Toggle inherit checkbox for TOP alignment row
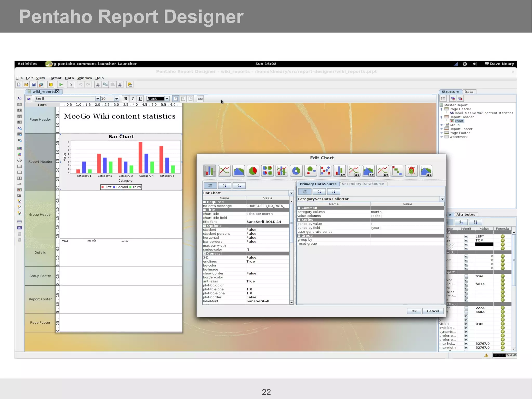 pos(466,240)
